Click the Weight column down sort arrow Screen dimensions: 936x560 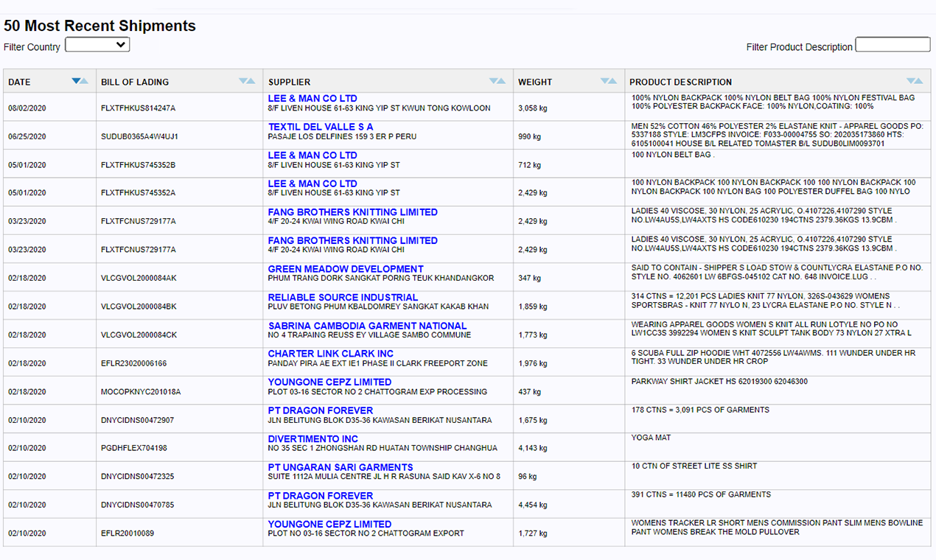605,81
